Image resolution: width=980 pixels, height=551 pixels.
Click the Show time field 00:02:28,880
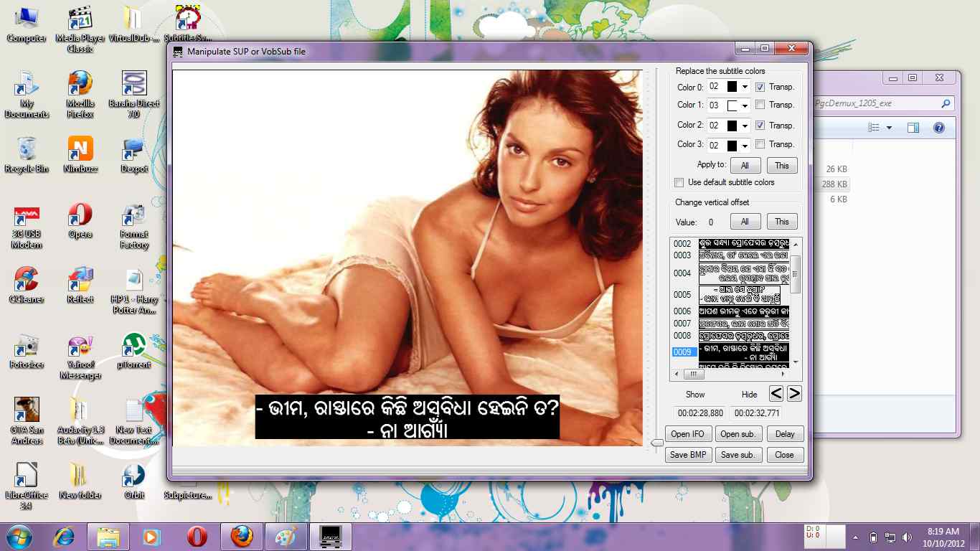pyautogui.click(x=701, y=413)
